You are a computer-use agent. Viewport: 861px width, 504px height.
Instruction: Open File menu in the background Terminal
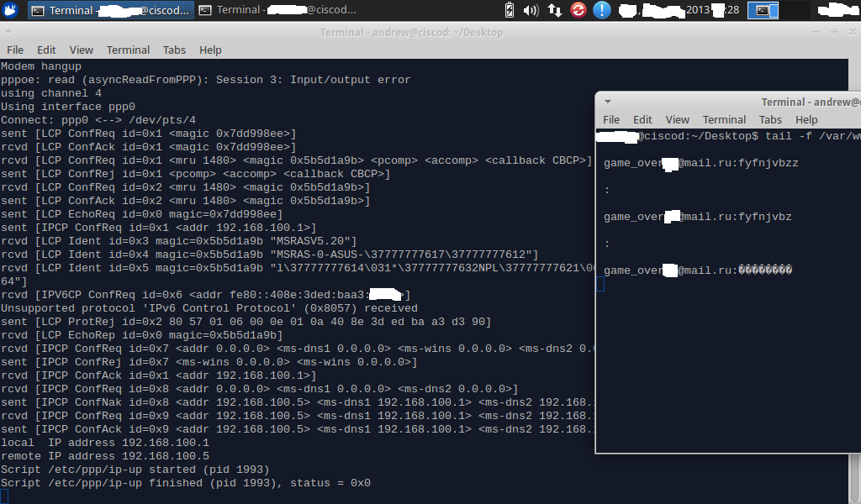coord(15,50)
